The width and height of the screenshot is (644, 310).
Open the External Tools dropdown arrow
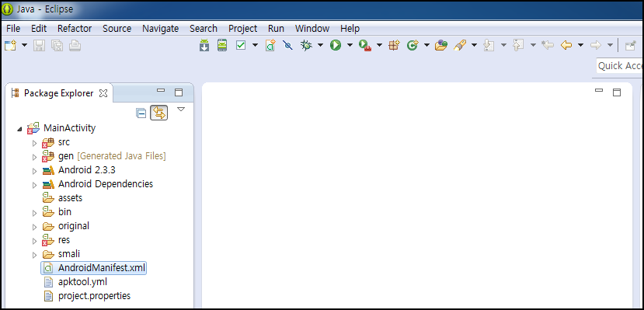coord(379,45)
